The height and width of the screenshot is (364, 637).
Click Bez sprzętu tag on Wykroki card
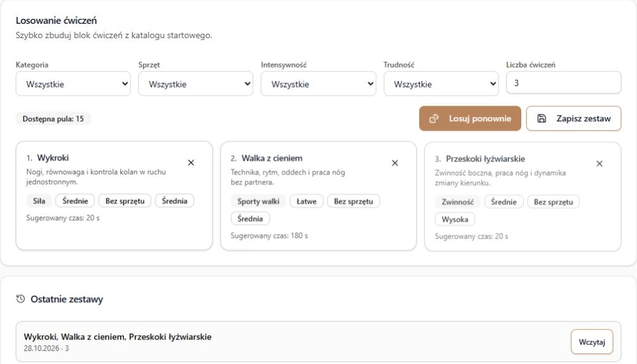[125, 201]
